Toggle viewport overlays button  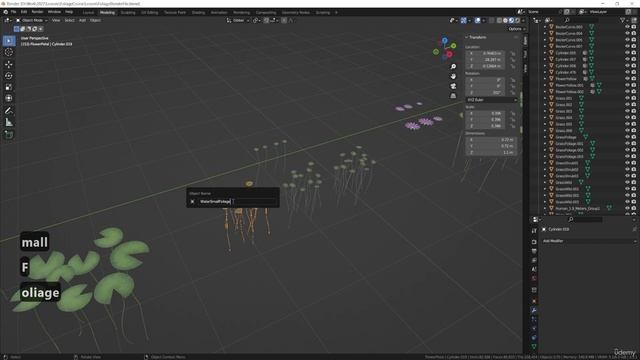pyautogui.click(x=477, y=20)
